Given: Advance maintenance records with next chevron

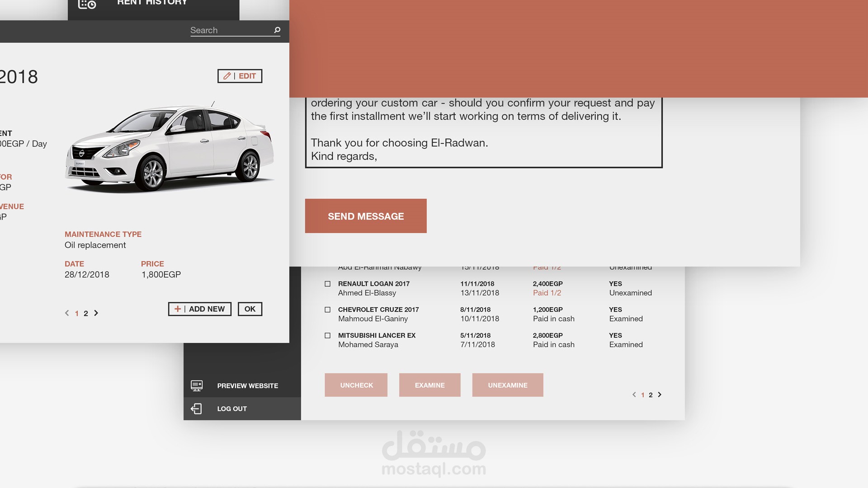Looking at the screenshot, I should [96, 313].
